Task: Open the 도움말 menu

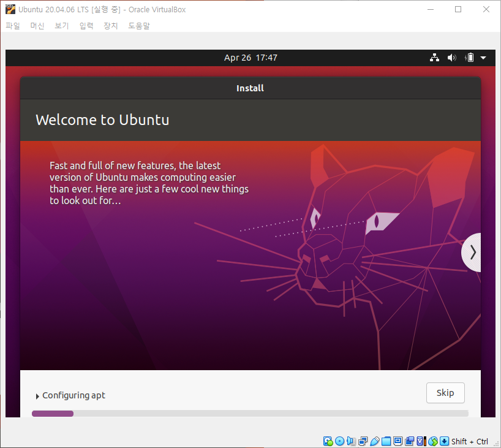Action: click(139, 26)
